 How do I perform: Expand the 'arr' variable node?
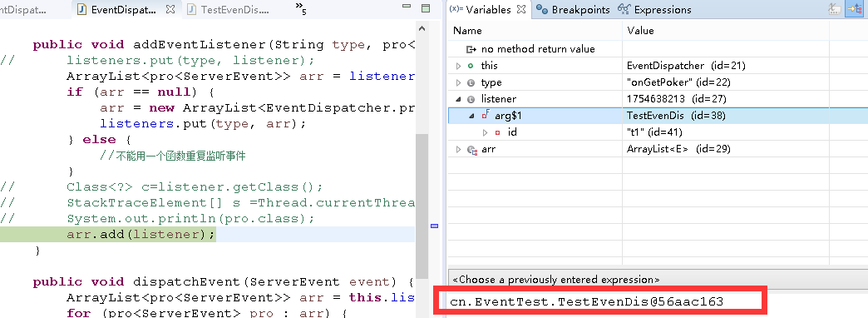point(458,149)
